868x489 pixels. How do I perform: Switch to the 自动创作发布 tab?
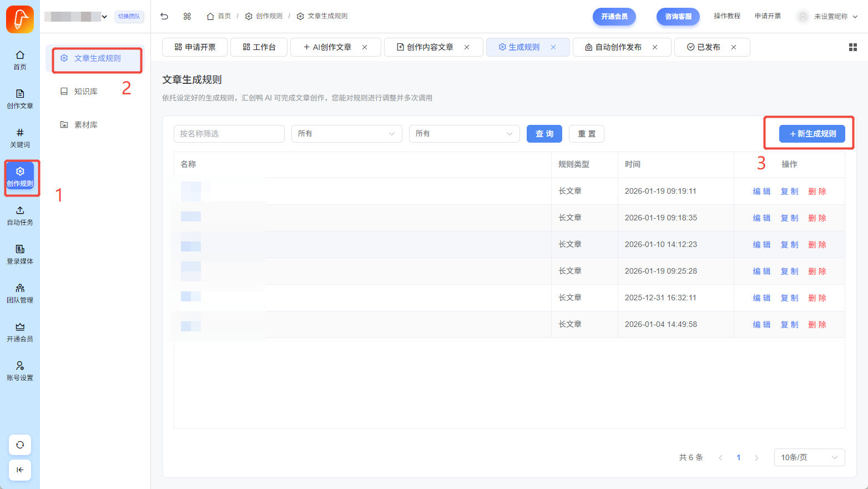point(618,47)
